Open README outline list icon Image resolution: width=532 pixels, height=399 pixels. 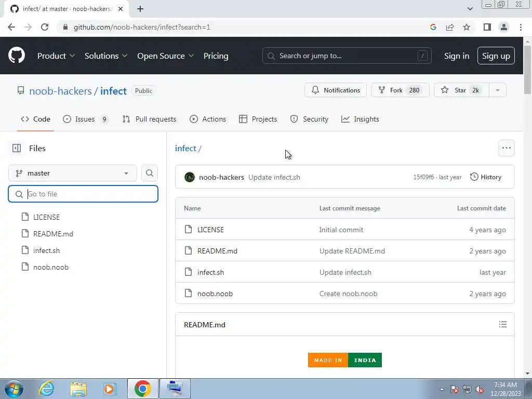click(x=503, y=324)
